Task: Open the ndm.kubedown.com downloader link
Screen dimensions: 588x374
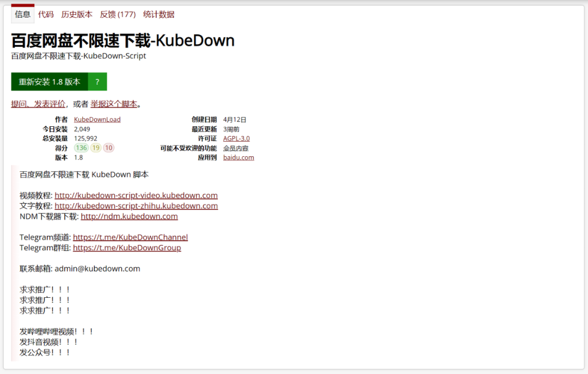Action: tap(130, 217)
